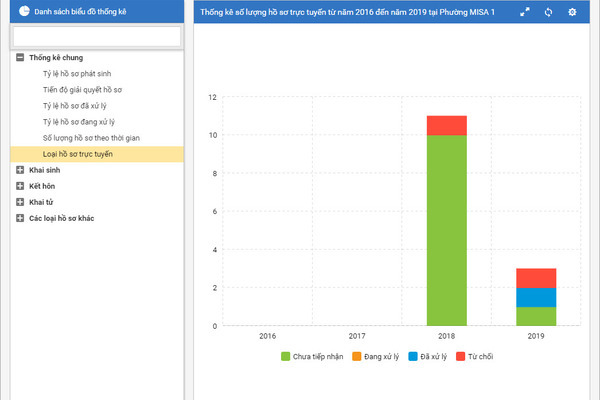Viewport: 600px width, 400px height.
Task: Open chart settings gear icon
Action: 572,12
